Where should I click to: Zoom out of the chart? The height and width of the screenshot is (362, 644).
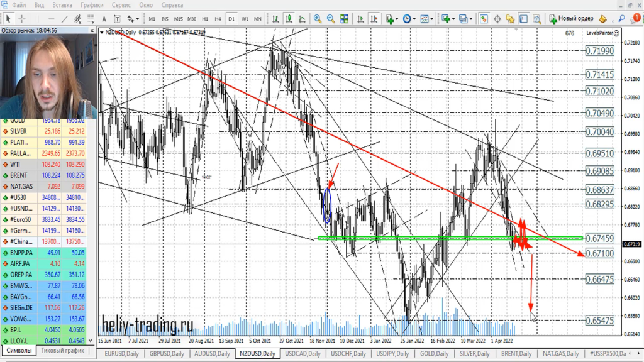tap(331, 19)
